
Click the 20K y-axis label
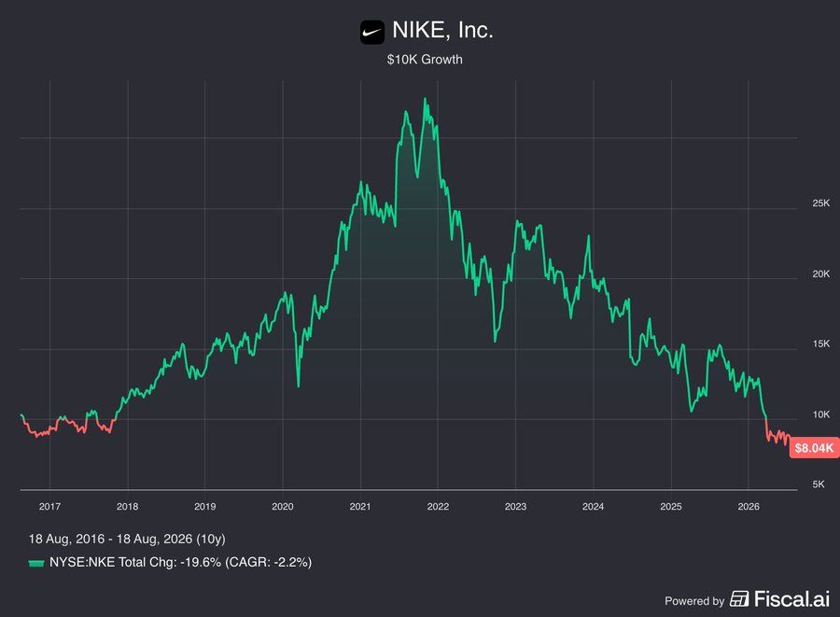(x=820, y=273)
